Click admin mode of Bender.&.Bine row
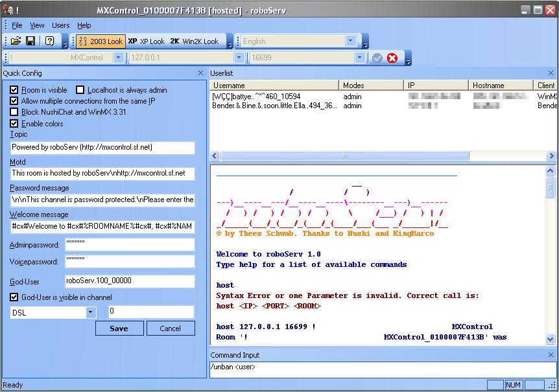This screenshot has height=392, width=559. pyautogui.click(x=352, y=106)
